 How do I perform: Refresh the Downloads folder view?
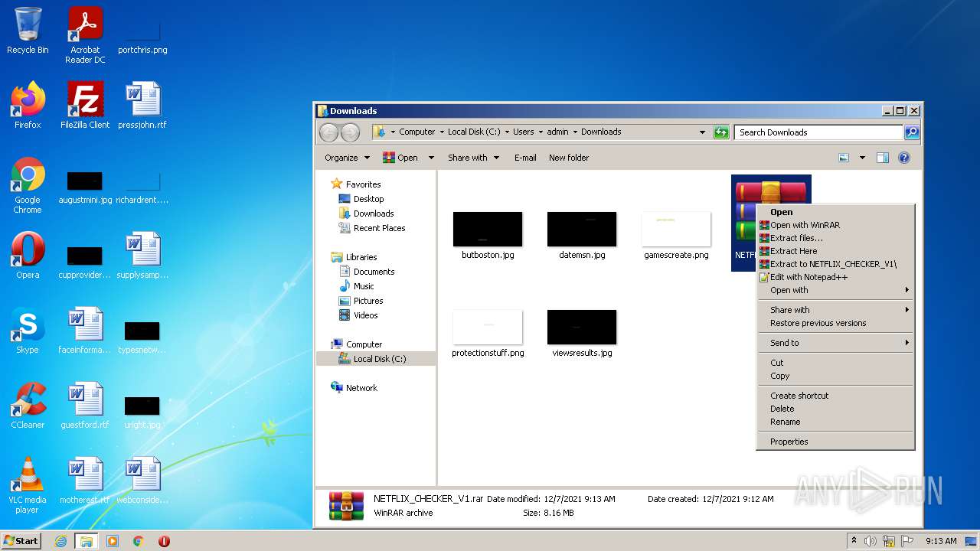coord(721,132)
